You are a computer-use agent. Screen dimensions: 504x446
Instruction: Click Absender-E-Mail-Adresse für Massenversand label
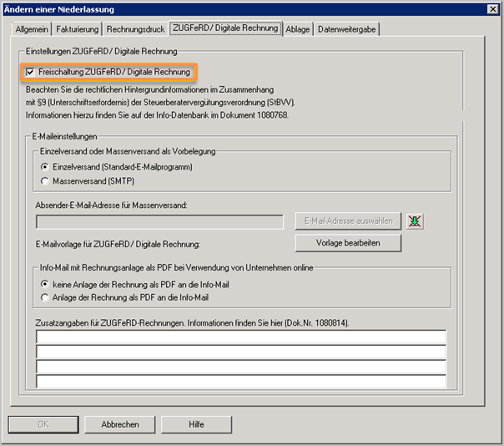[111, 205]
